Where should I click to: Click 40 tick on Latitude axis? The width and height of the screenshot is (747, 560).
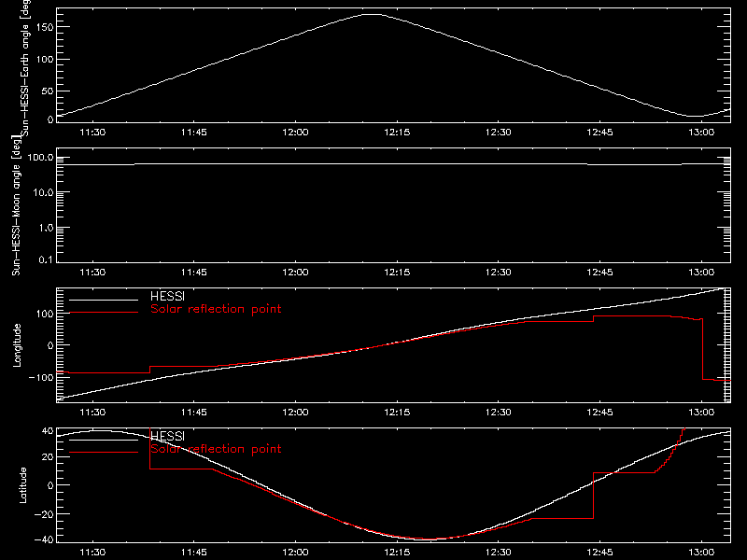click(x=48, y=430)
